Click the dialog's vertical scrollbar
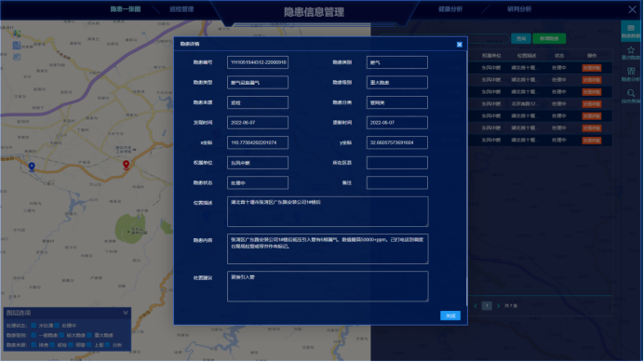 [467, 291]
